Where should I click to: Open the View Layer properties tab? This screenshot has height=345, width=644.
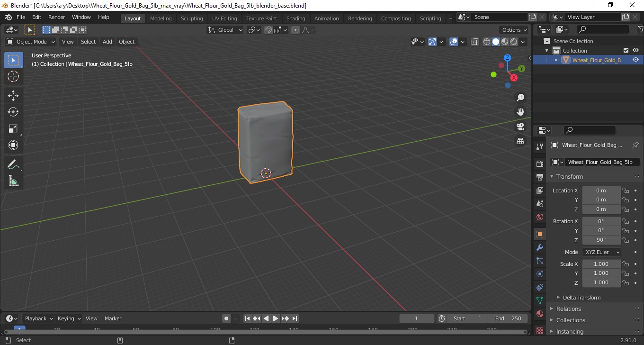point(540,191)
